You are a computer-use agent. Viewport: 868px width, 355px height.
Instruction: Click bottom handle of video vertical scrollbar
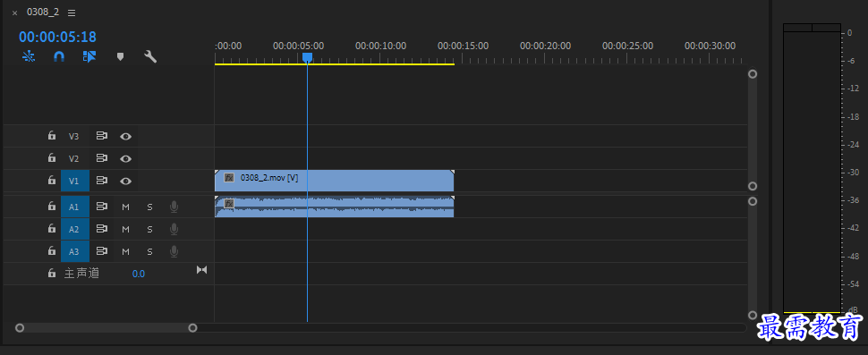pos(753,186)
